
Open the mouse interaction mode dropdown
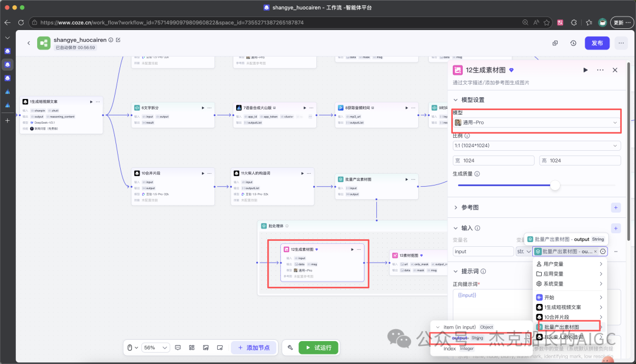[132, 348]
